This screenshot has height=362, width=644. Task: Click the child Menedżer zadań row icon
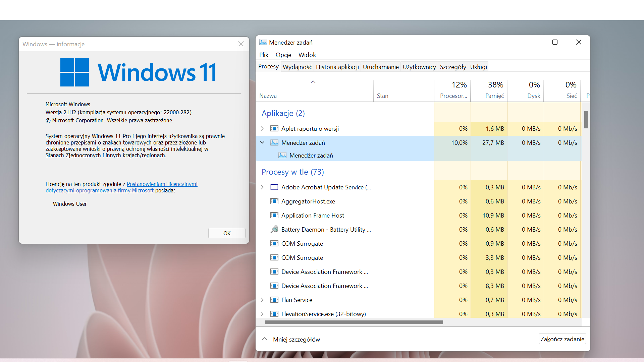pyautogui.click(x=282, y=156)
